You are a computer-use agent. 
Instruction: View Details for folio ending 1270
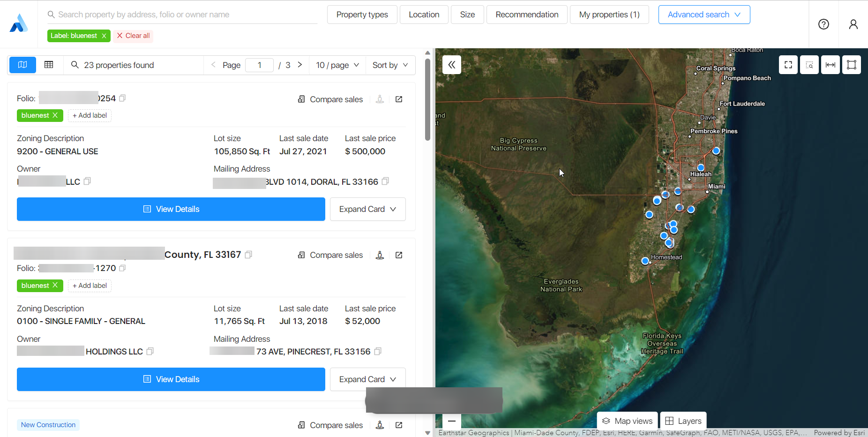[171, 379]
